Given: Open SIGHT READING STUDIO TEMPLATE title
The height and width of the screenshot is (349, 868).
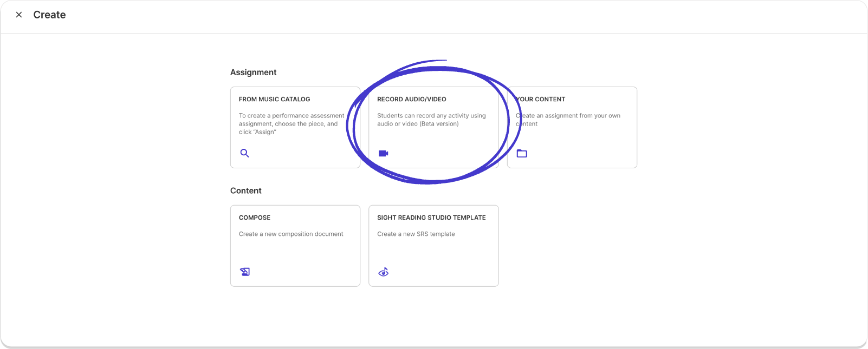Looking at the screenshot, I should click(431, 218).
